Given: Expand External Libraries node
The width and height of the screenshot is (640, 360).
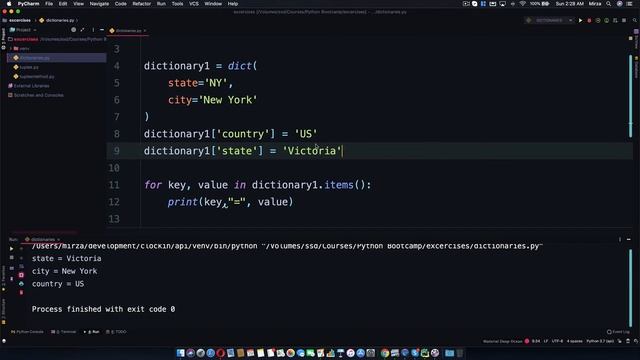Looking at the screenshot, I should [x=31, y=86].
